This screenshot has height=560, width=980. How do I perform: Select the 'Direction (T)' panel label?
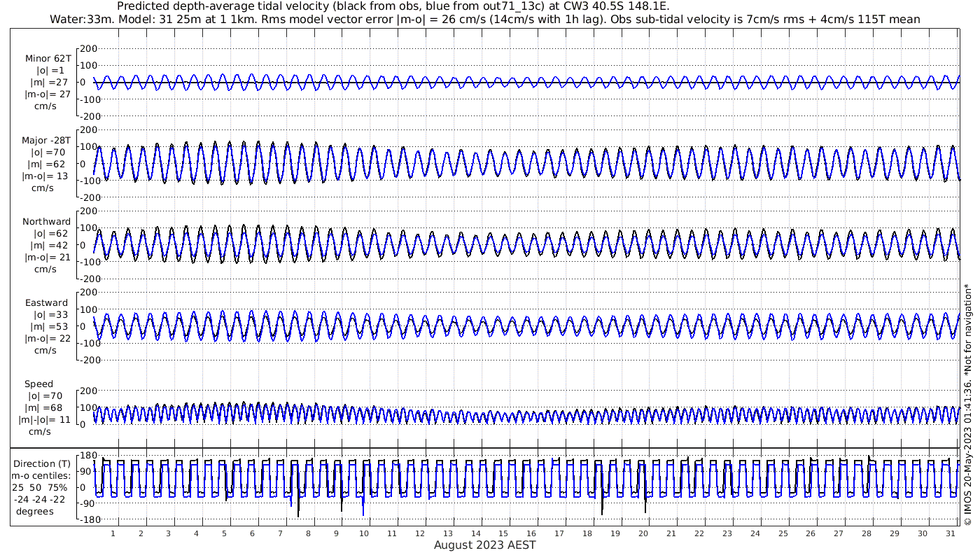tap(41, 463)
